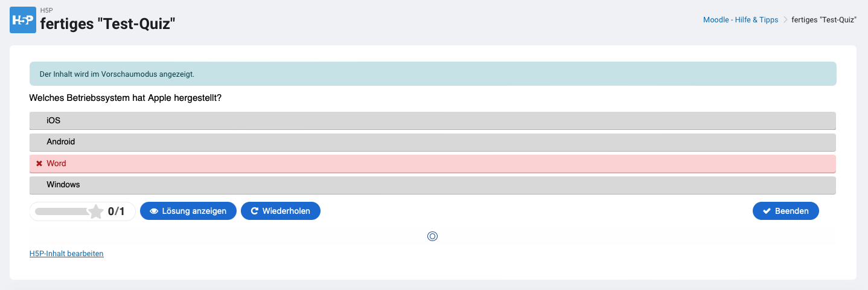Open the H5P-Inhalt bearbeiten link
868x290 pixels.
(x=66, y=254)
